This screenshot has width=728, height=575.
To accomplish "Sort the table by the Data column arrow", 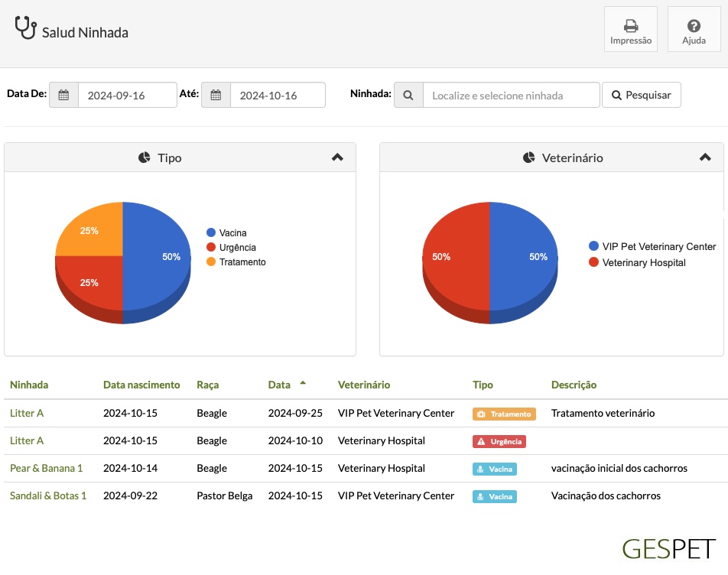I will pyautogui.click(x=303, y=383).
